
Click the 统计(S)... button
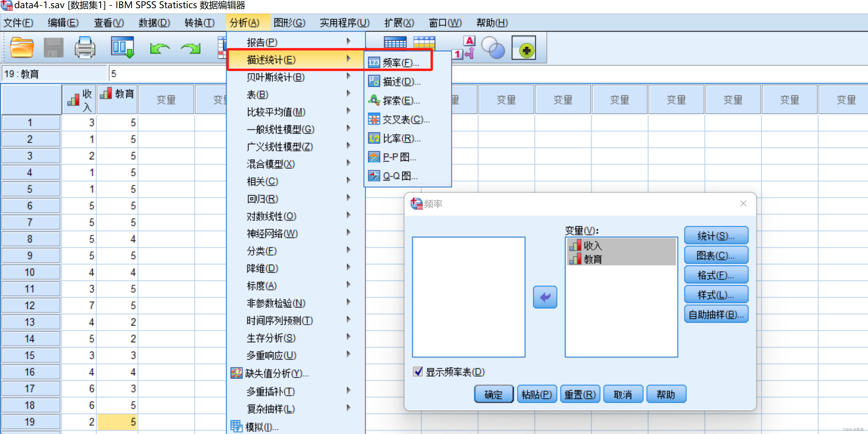pyautogui.click(x=716, y=235)
